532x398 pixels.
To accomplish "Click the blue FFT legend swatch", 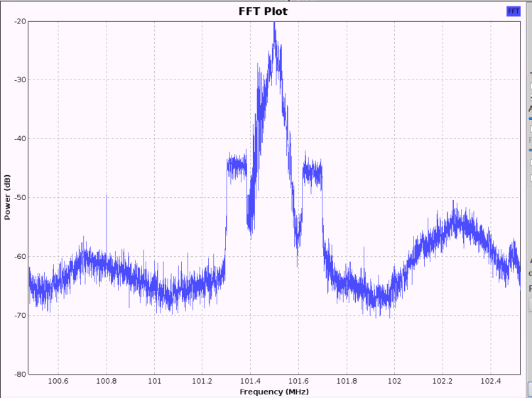I will [514, 11].
